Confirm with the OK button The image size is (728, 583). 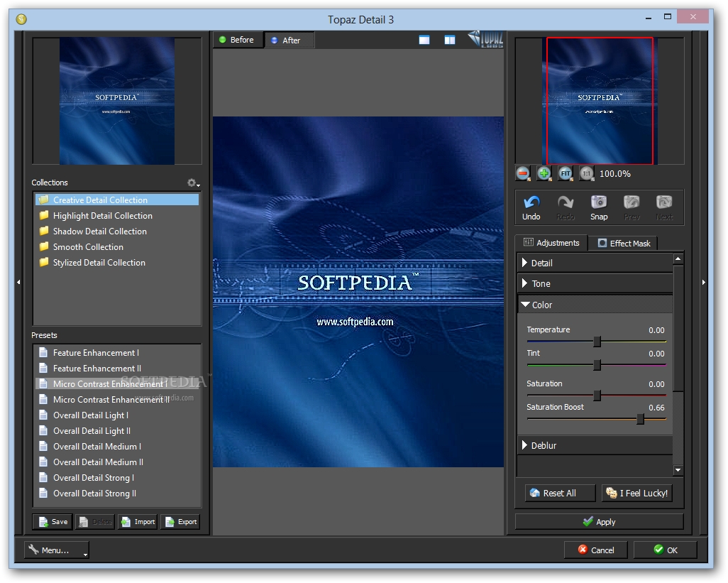click(x=666, y=550)
